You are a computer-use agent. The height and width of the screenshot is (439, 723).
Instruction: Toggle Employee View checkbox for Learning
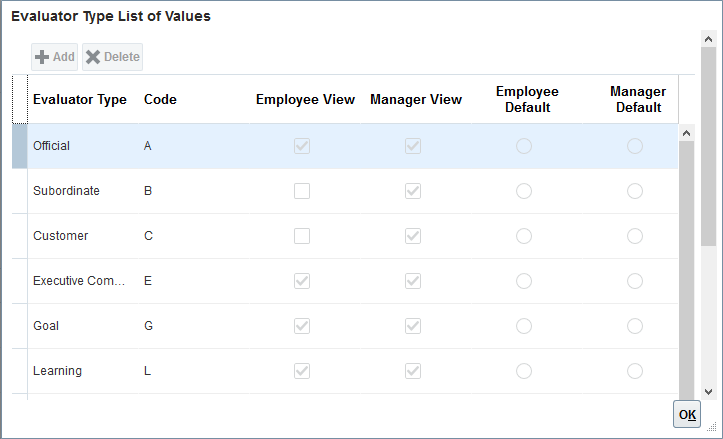click(x=302, y=371)
